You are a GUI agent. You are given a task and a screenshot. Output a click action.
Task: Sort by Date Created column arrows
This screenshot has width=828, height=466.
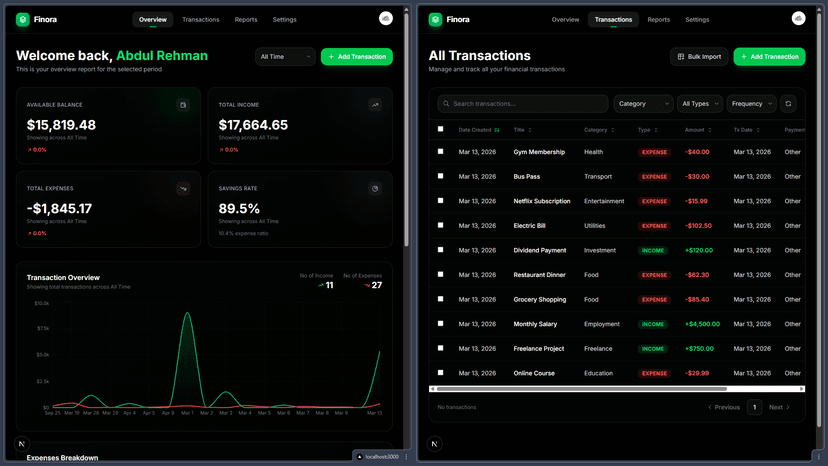[x=496, y=130]
